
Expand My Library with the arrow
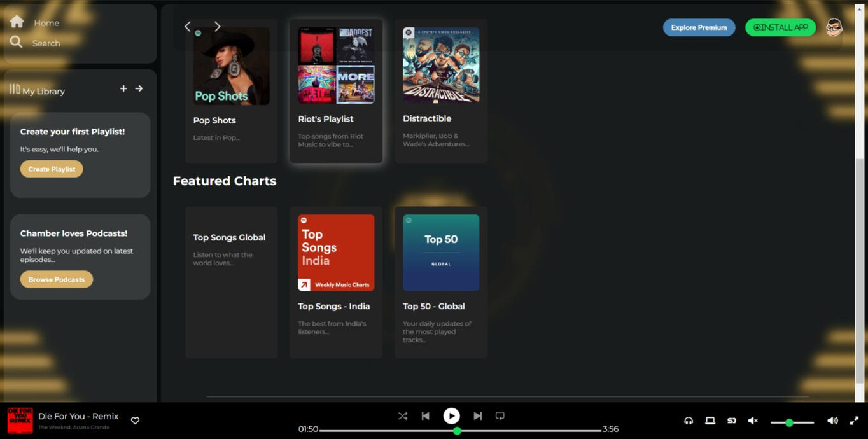coord(139,88)
